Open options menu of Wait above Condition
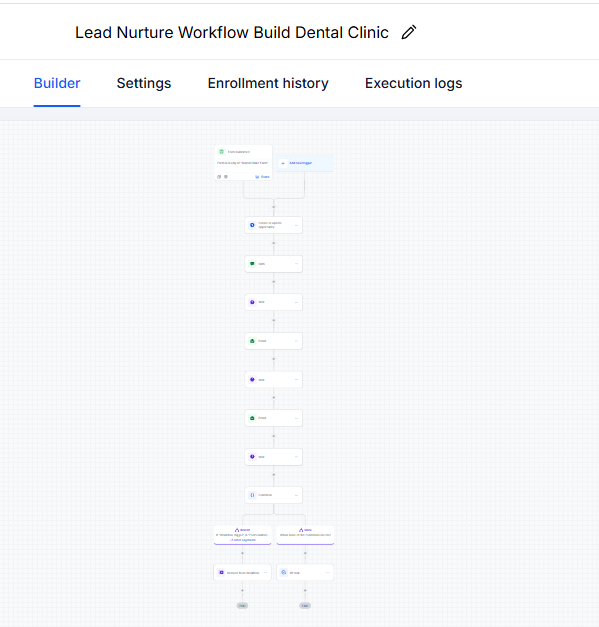Viewport: 599px width, 627px height. pyautogui.click(x=296, y=457)
